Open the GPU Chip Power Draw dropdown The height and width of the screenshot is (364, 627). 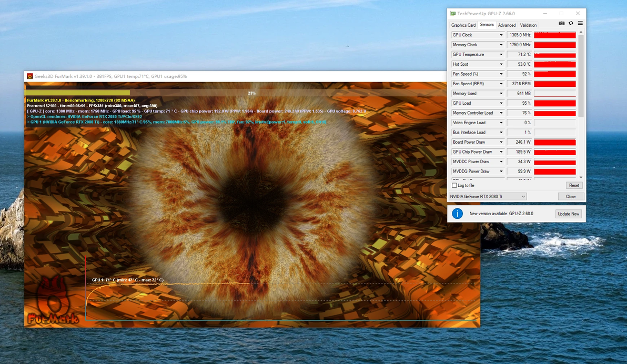[x=501, y=152]
